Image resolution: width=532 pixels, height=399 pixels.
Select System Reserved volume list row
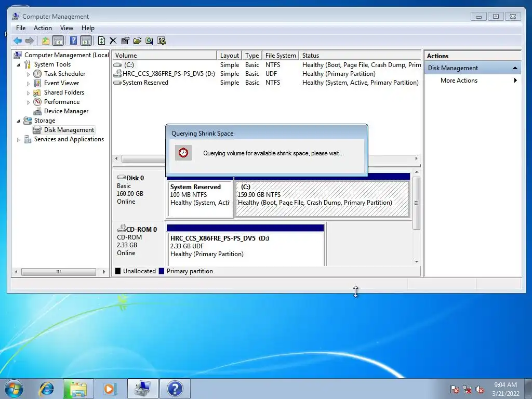click(x=267, y=83)
